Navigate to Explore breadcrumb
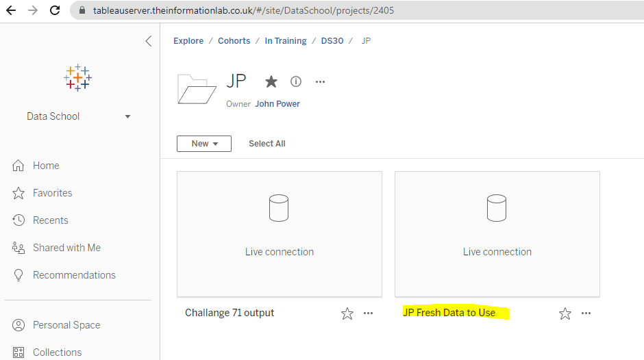This screenshot has height=360, width=644. coord(188,40)
